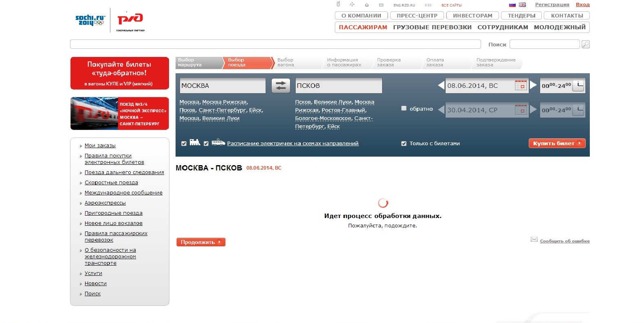Open "Мои заказы" sidebar link

(x=100, y=146)
